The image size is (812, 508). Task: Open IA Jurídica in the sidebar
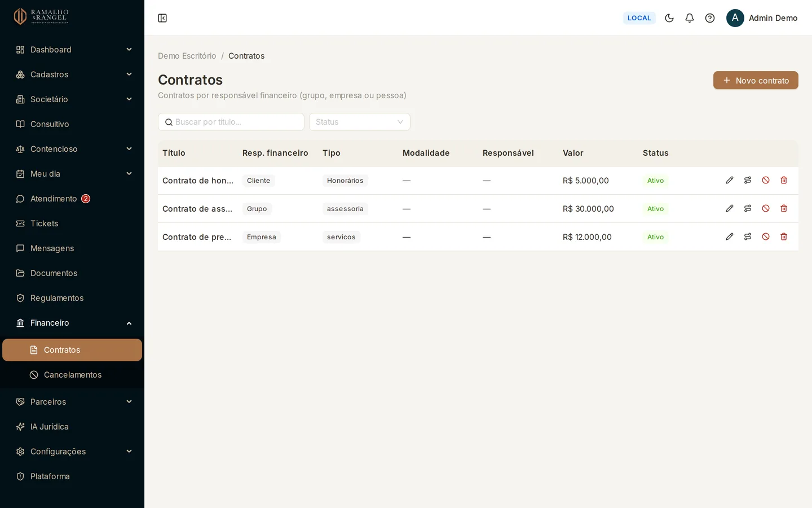click(x=72, y=427)
